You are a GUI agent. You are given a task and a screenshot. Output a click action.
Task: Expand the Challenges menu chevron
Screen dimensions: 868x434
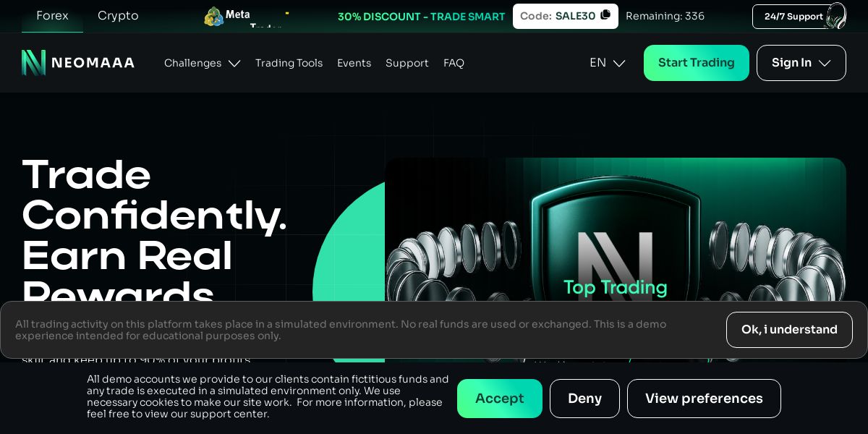tap(234, 64)
